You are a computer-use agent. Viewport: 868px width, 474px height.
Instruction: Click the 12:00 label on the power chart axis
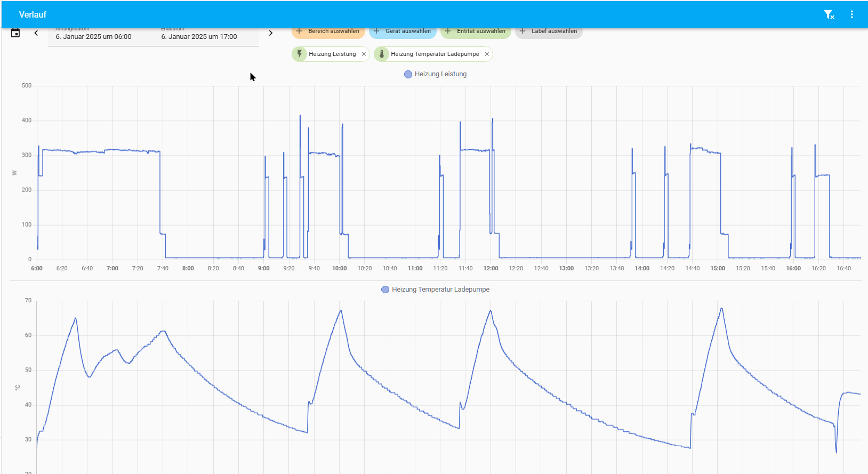point(491,268)
